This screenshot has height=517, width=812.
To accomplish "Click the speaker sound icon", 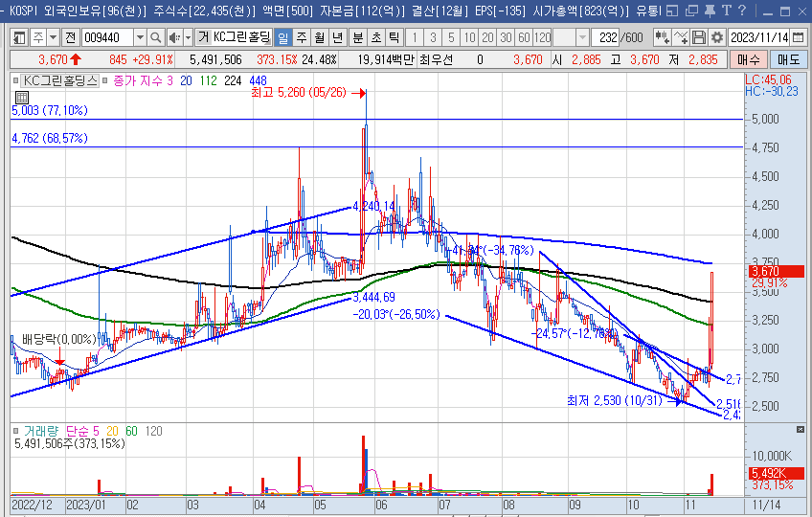I will pyautogui.click(x=174, y=37).
